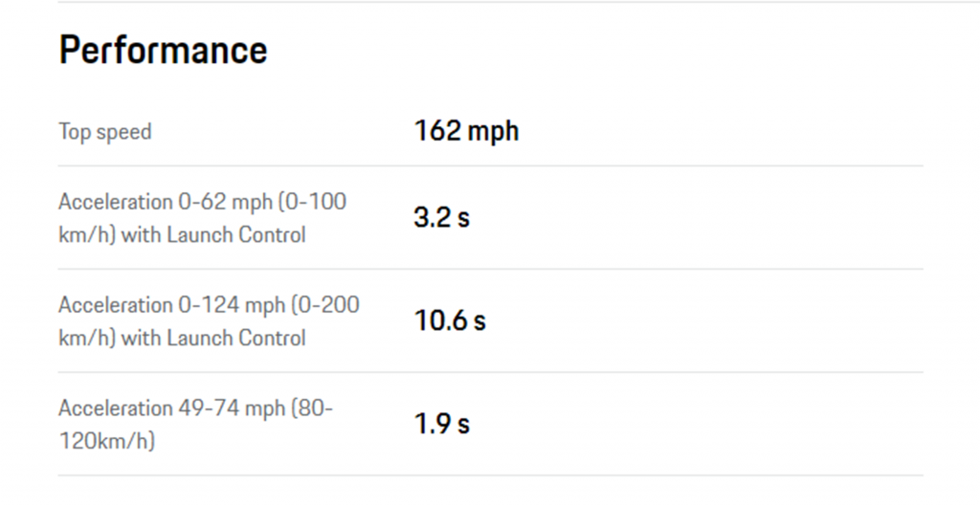This screenshot has height=505, width=980.
Task: Select the Acceleration 0-124 mph label
Action: pyautogui.click(x=209, y=321)
